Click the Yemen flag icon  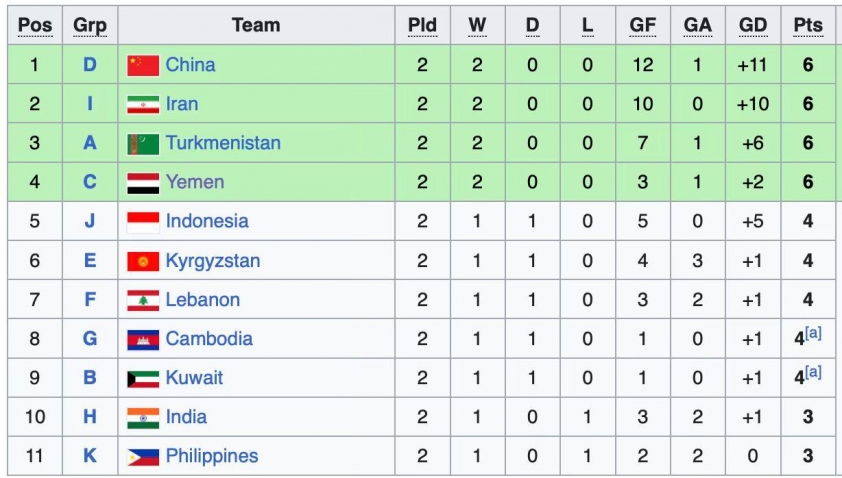[x=143, y=183]
